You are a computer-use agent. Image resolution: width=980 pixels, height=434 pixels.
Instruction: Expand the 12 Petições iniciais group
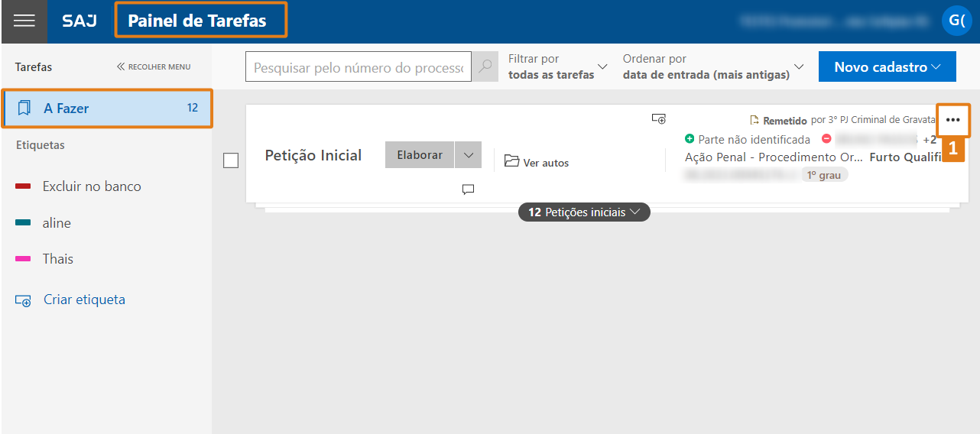point(584,212)
